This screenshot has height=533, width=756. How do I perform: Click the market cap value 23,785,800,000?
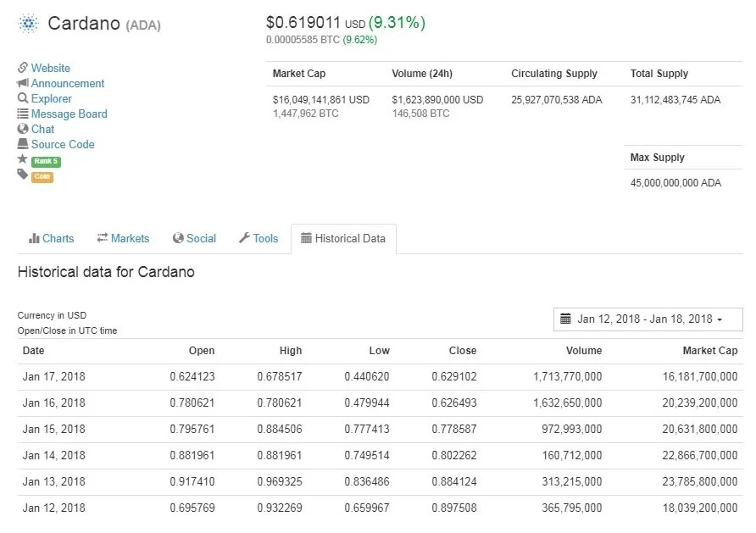coord(700,481)
